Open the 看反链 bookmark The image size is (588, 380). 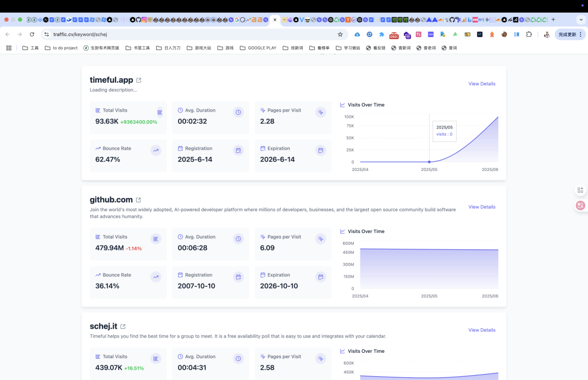pyautogui.click(x=376, y=48)
